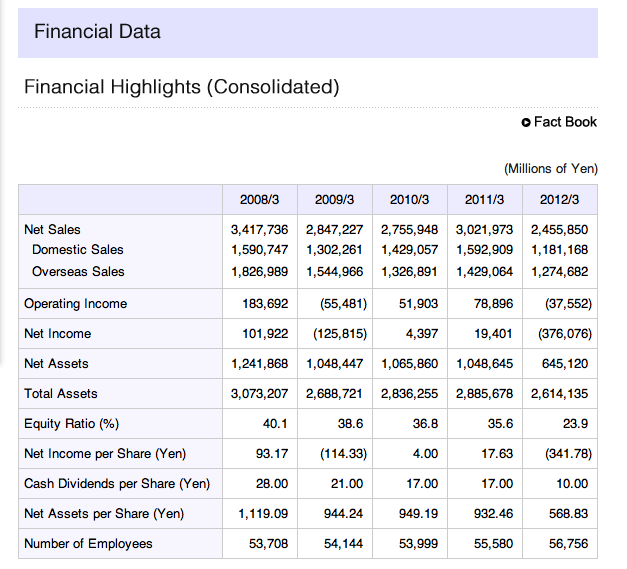The image size is (627, 569).
Task: Click the Net Sales row label
Action: tap(52, 230)
